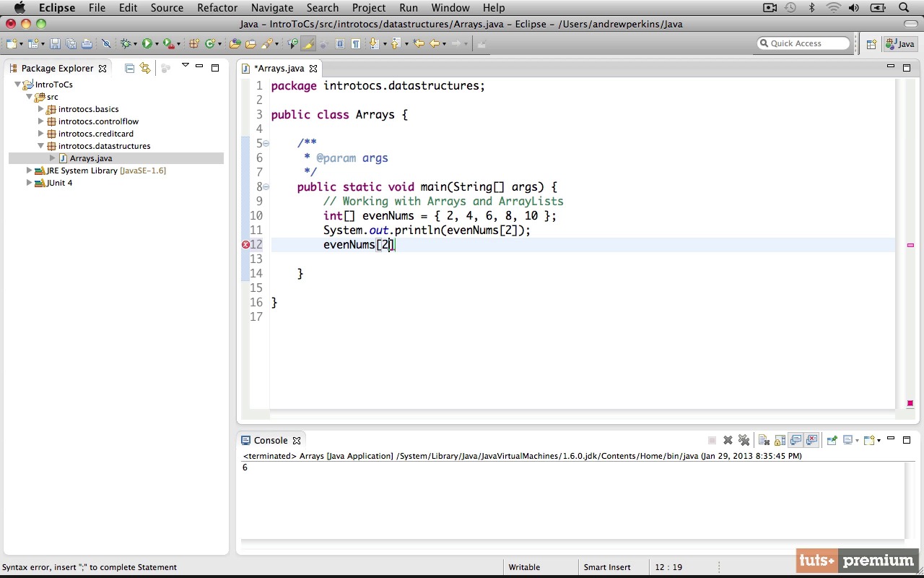Screen dimensions: 924x578
Task: Click the Save icon in the toolbar
Action: tap(55, 44)
